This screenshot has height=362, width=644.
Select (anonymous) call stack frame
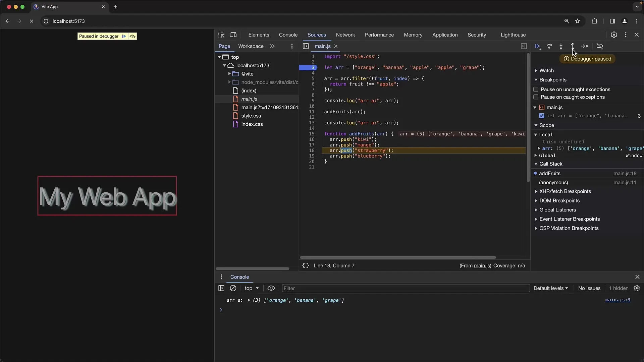click(x=587, y=183)
